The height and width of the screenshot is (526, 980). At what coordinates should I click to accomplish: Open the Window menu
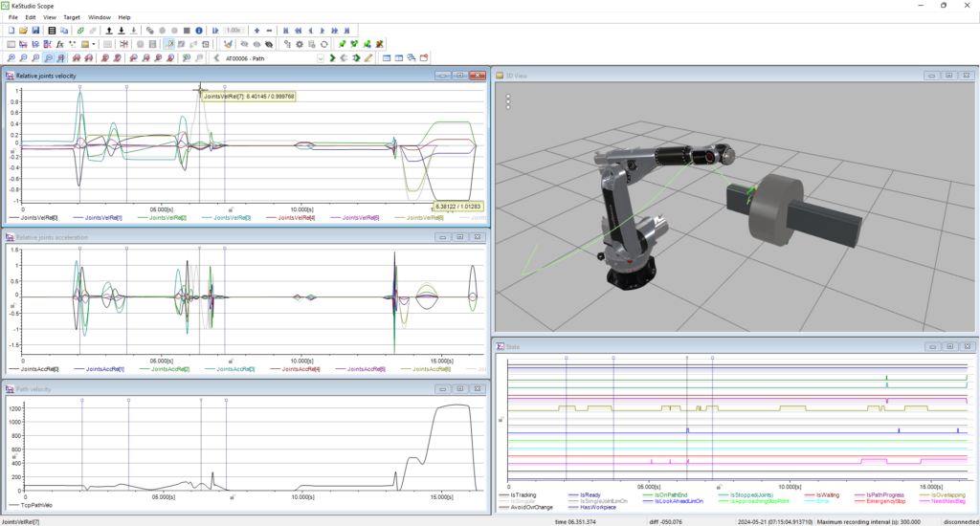point(100,17)
